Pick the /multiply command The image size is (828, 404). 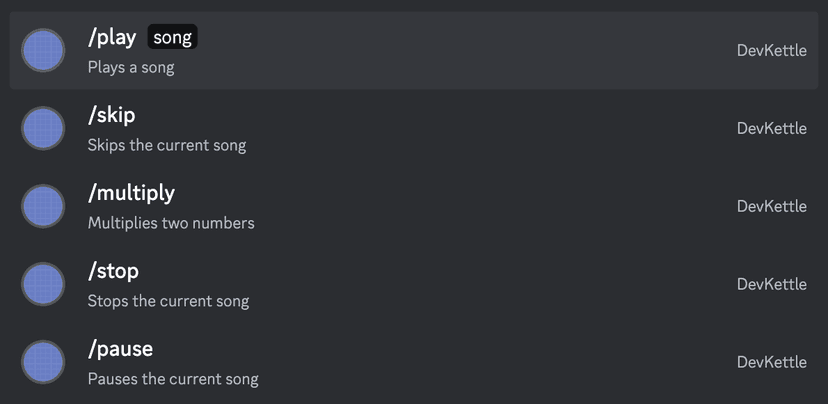[x=131, y=193]
